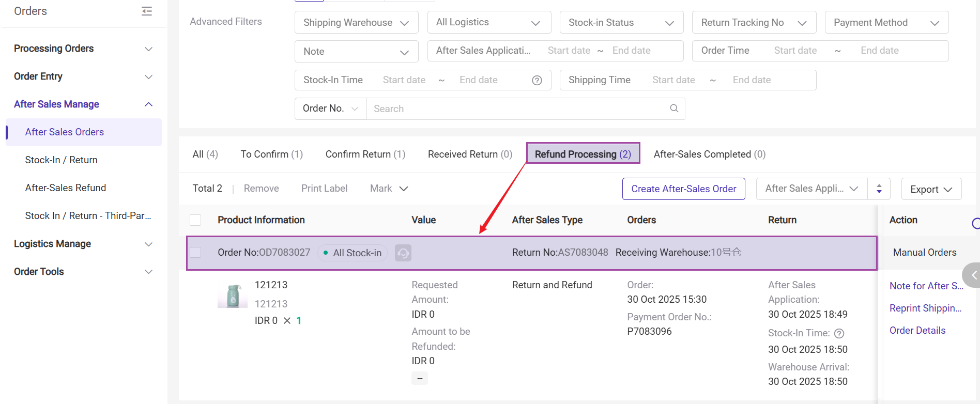
Task: Open the Payment Method dropdown
Action: click(x=886, y=23)
